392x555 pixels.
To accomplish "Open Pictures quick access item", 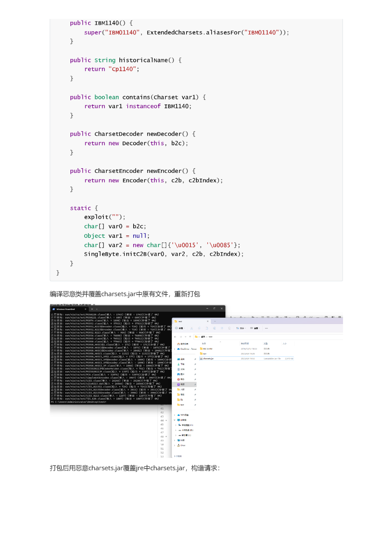I will click(181, 374).
